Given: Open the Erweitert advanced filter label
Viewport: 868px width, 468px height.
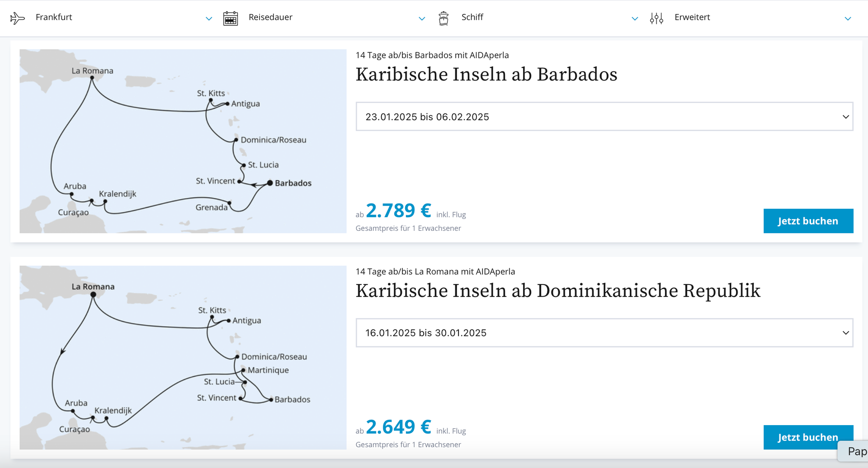Looking at the screenshot, I should tap(692, 17).
